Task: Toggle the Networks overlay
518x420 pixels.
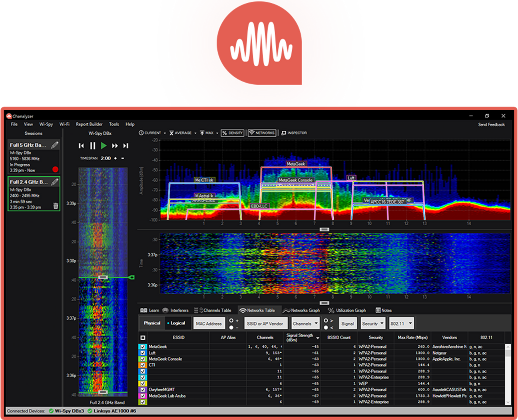Action: (x=262, y=133)
